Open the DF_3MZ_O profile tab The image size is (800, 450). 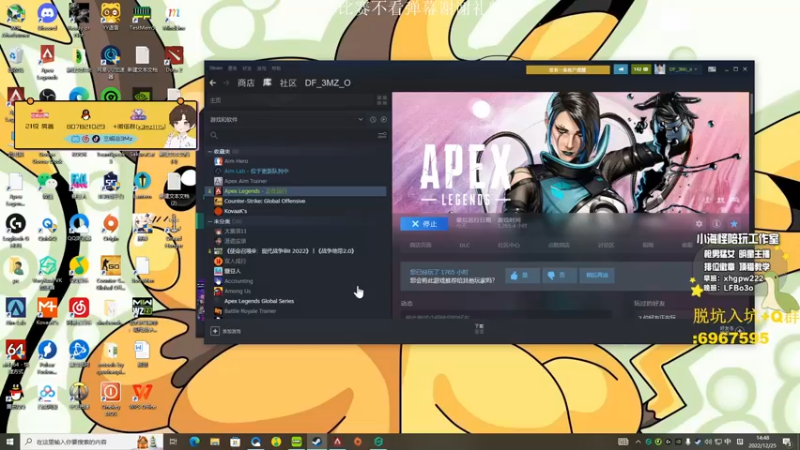328,83
